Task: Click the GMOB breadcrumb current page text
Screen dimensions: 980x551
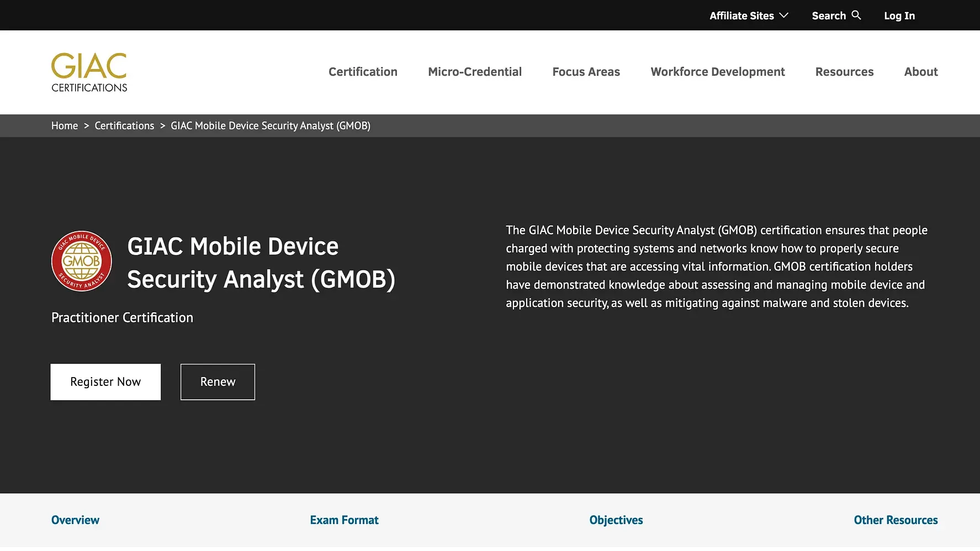Action: pos(271,126)
